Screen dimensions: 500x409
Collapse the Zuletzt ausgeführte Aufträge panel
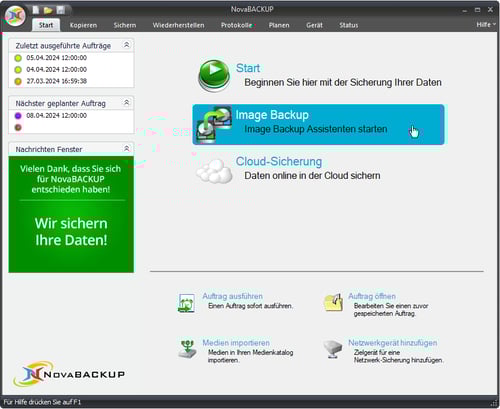(127, 45)
